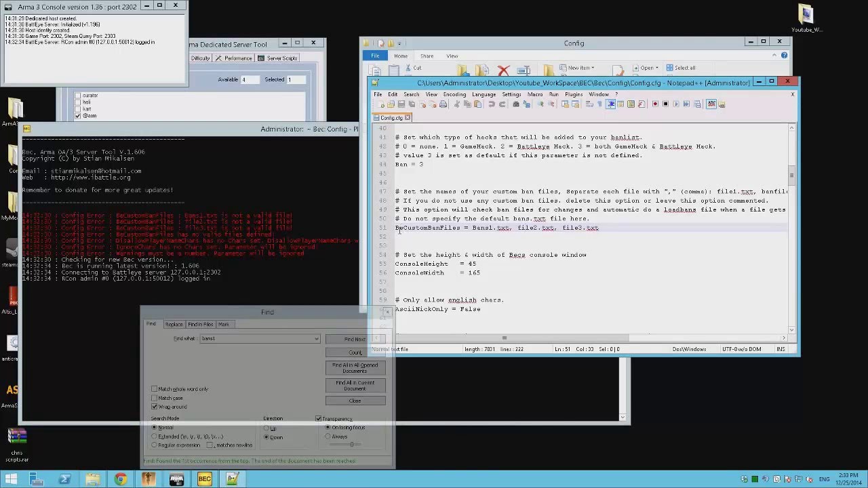Open the Server Scripts tab in Arma Server Tool

tap(278, 58)
